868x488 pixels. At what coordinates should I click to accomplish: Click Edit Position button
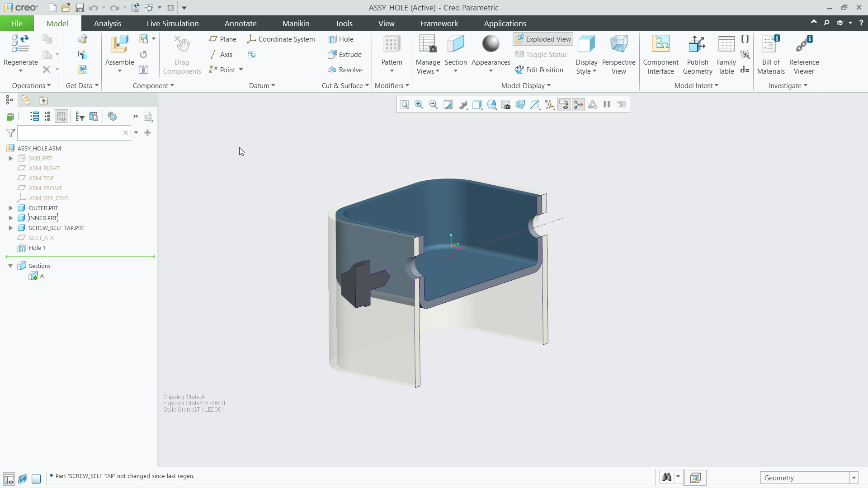point(539,70)
